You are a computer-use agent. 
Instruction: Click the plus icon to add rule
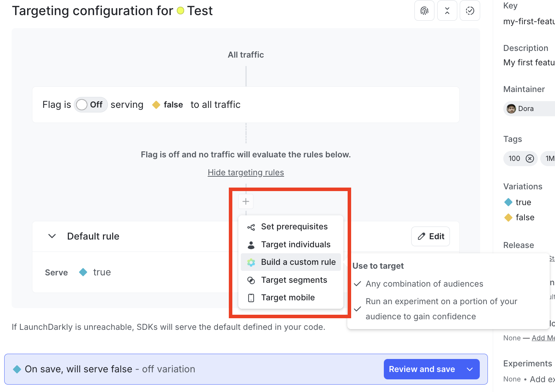246,202
